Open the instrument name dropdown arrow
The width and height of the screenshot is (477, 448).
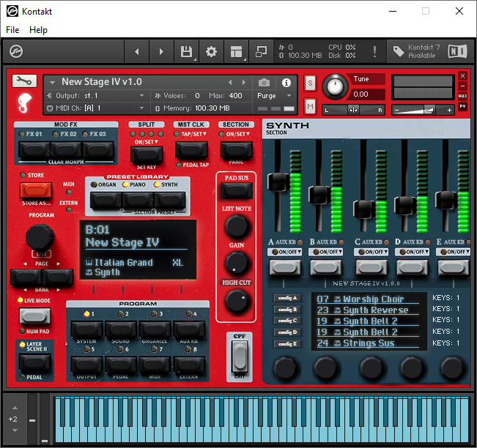52,83
